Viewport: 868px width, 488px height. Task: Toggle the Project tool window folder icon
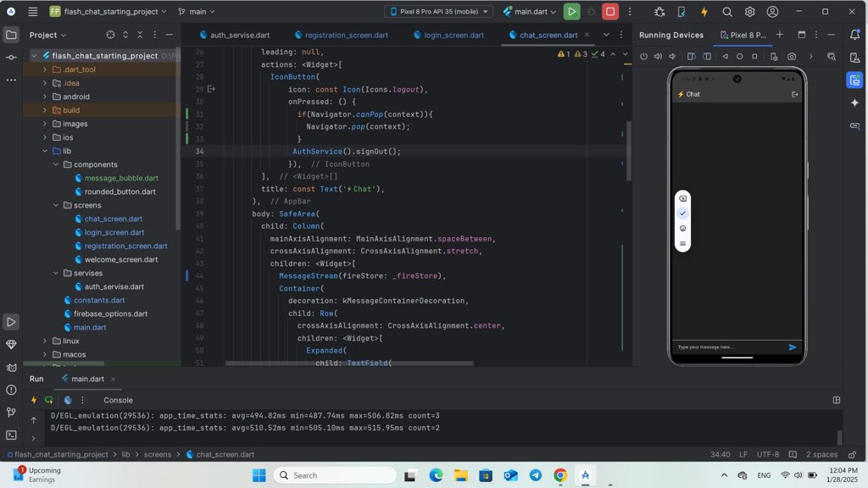pyautogui.click(x=11, y=35)
